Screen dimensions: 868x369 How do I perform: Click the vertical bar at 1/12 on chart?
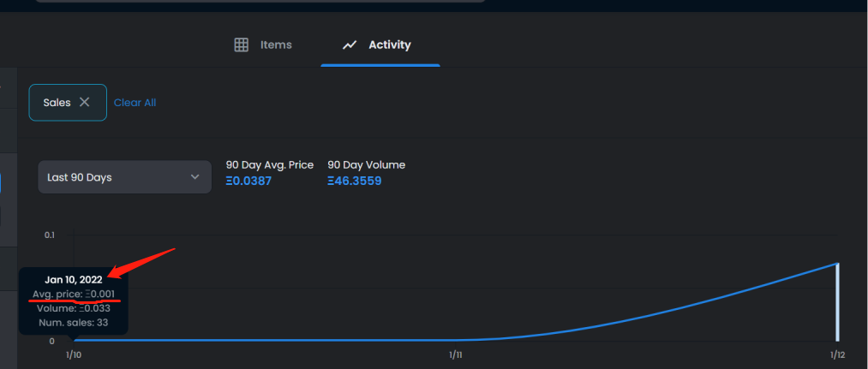(837, 301)
